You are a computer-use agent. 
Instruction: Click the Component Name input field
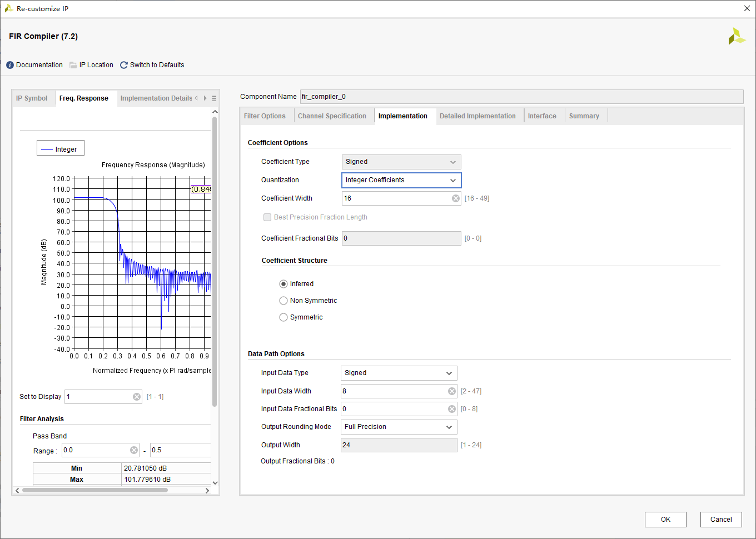[x=521, y=97]
